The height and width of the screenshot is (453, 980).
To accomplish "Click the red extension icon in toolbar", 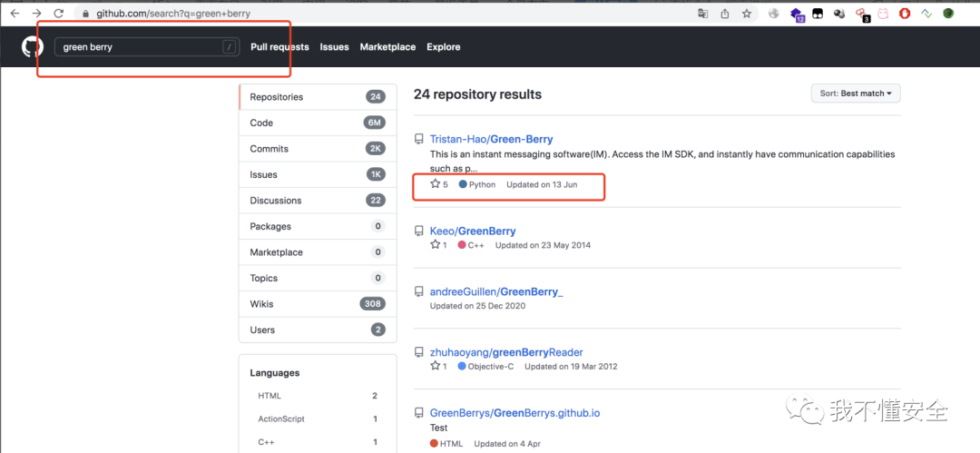I will pyautogui.click(x=905, y=13).
